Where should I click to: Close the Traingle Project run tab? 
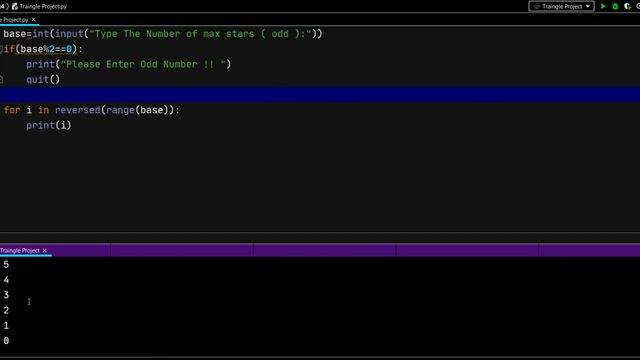tap(44, 250)
